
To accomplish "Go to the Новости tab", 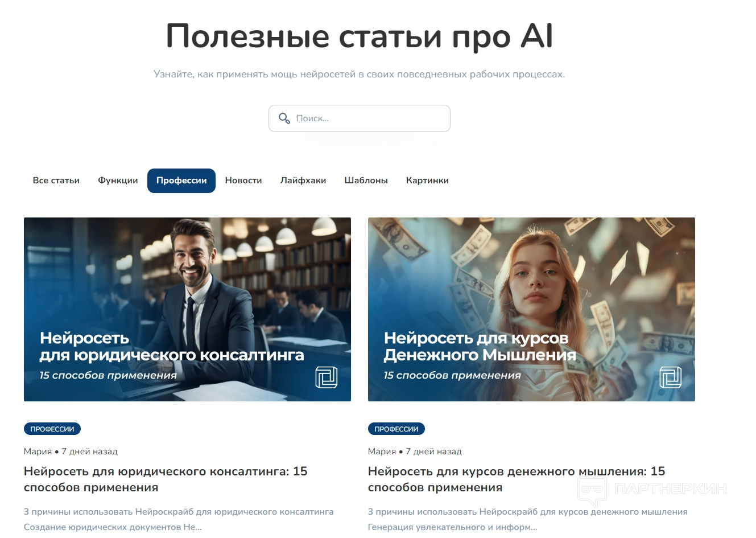I will 243,180.
